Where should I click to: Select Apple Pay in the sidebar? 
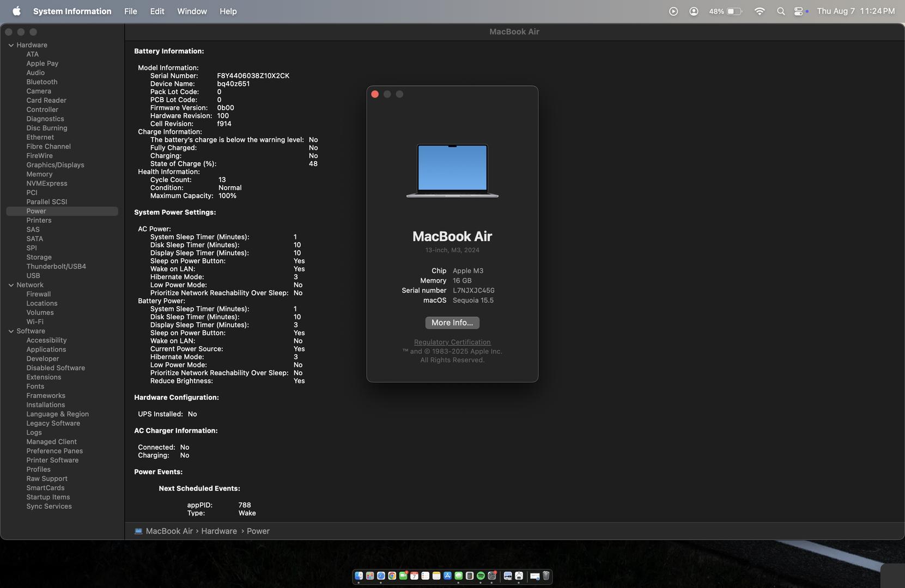tap(42, 64)
